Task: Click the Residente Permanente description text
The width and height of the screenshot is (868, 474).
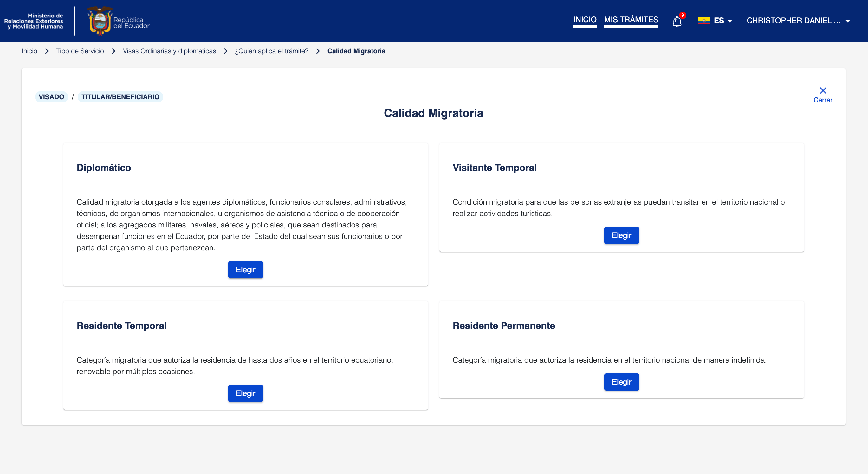Action: tap(609, 360)
